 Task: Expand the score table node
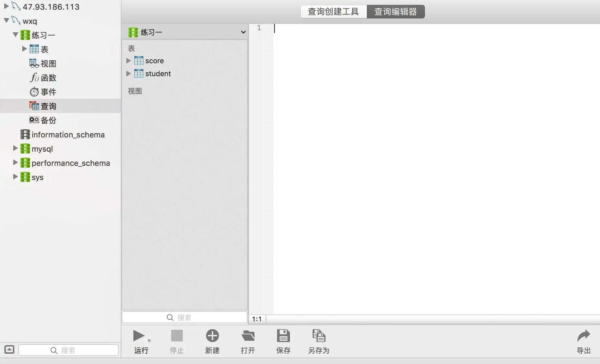click(129, 61)
